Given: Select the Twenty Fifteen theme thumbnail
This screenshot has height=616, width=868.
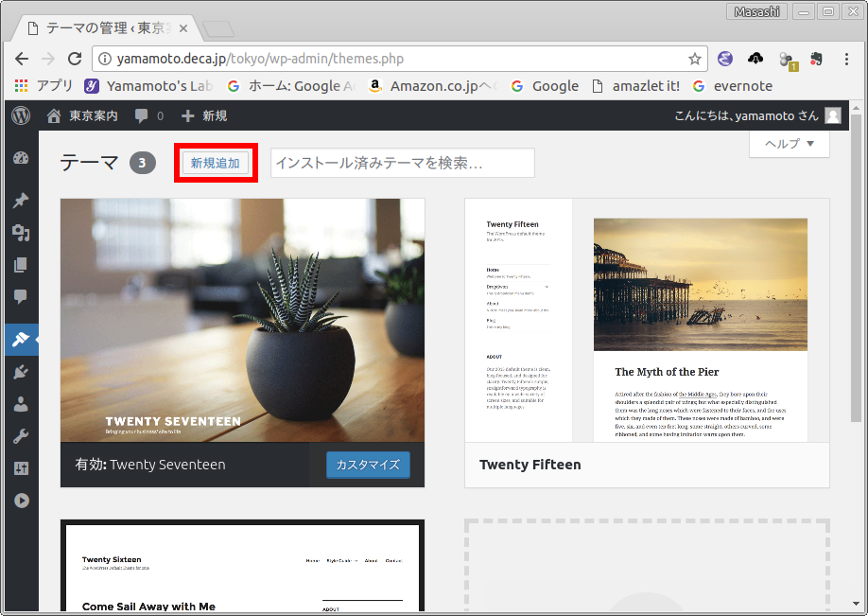Looking at the screenshot, I should coord(647,319).
